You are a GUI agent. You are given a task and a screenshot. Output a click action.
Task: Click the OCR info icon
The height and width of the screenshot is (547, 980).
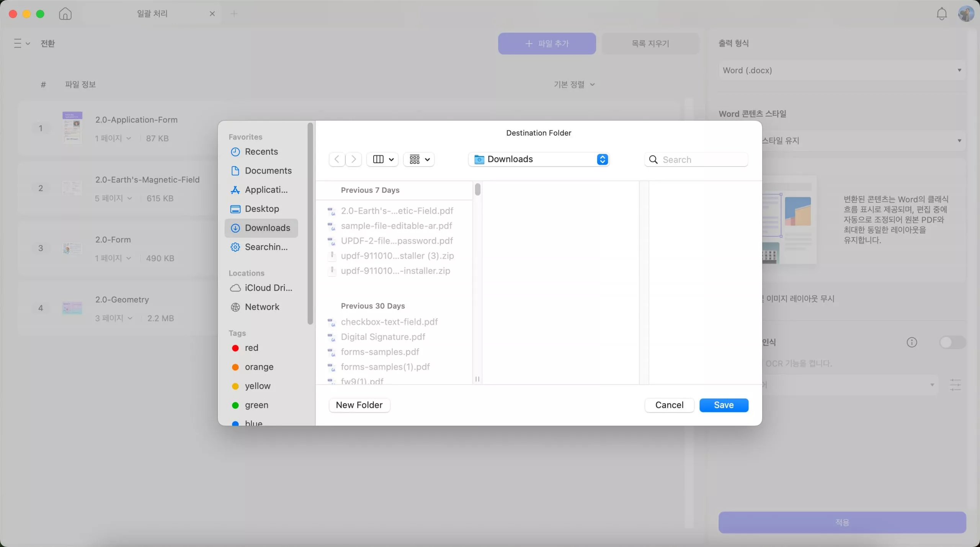point(912,342)
